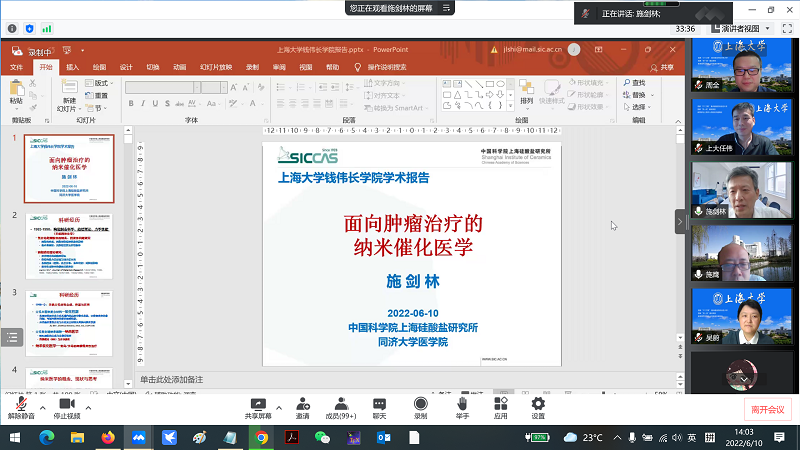Open the Apps icon in meeting toolbar
800x450 pixels.
click(x=501, y=409)
